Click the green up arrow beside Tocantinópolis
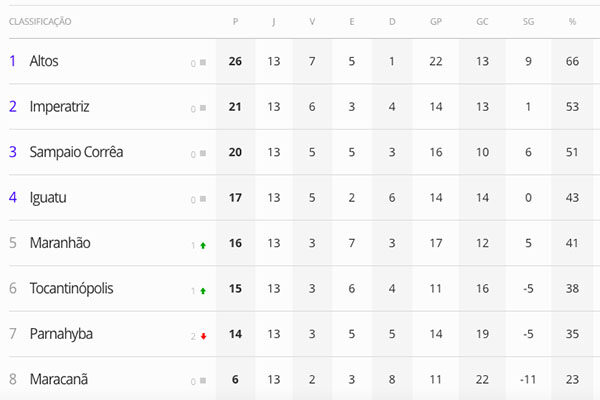600x400 pixels. [203, 291]
